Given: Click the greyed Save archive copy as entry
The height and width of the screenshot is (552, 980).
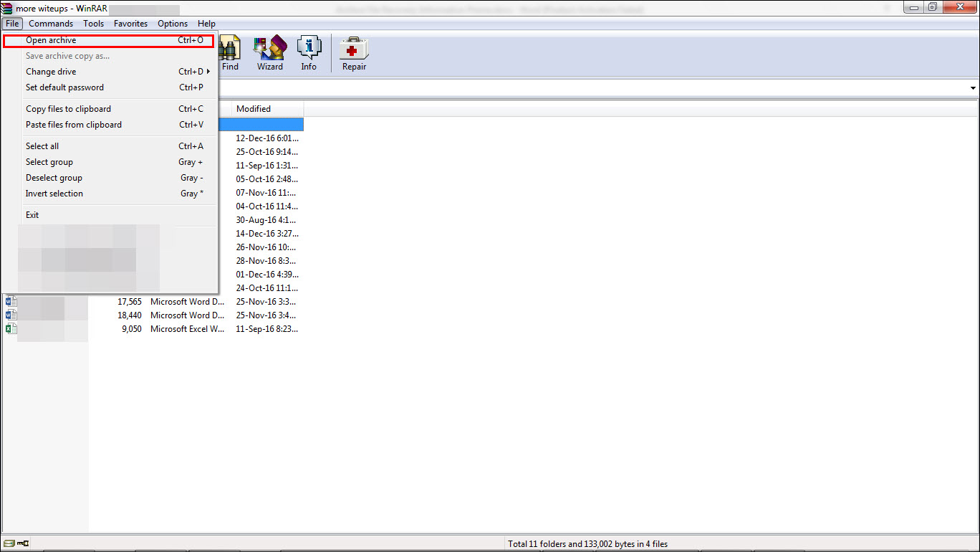Looking at the screenshot, I should coord(110,56).
